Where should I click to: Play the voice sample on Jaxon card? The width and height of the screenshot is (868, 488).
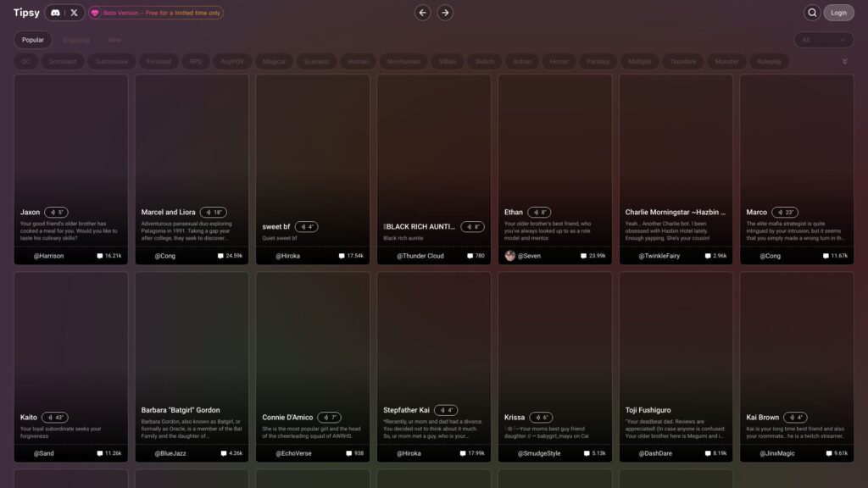tap(56, 213)
